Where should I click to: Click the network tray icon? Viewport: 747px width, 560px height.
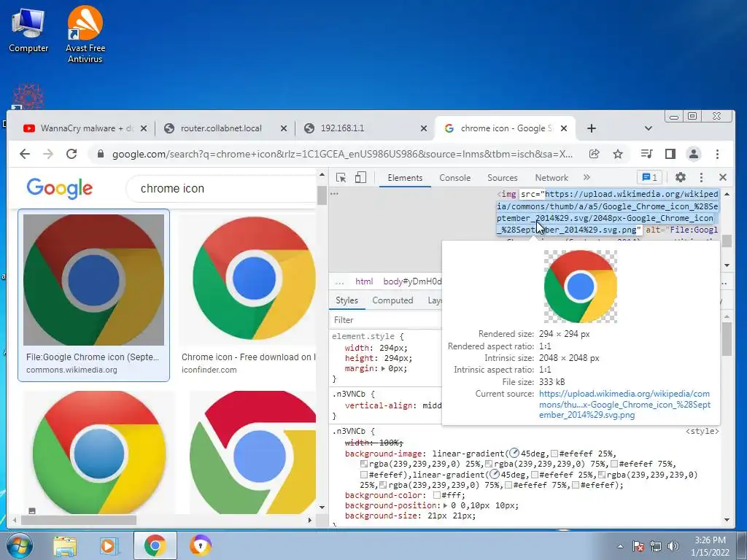click(x=656, y=546)
